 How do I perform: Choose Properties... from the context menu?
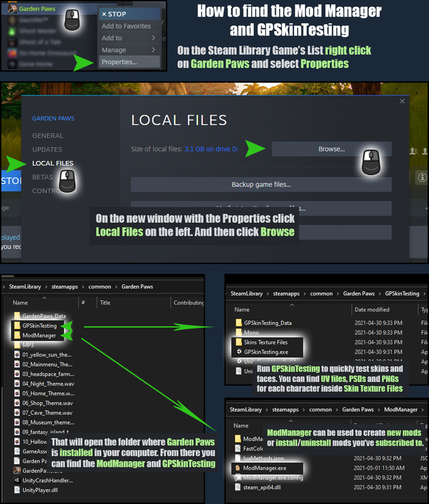coord(129,62)
